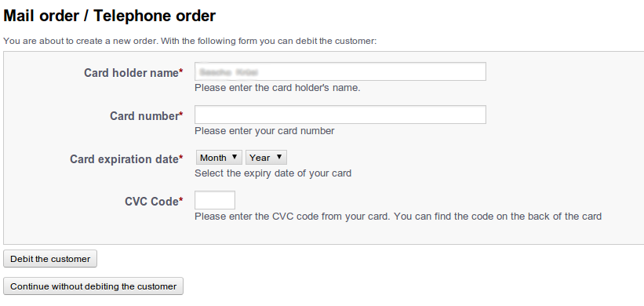Click the Card holder name label
The height and width of the screenshot is (306, 644).
pyautogui.click(x=132, y=73)
